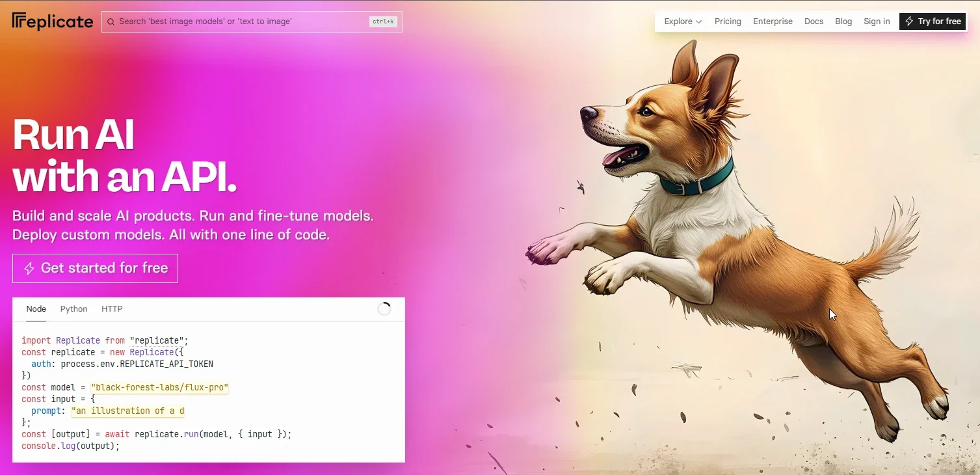Visit the Blog from the navigation bar

843,21
